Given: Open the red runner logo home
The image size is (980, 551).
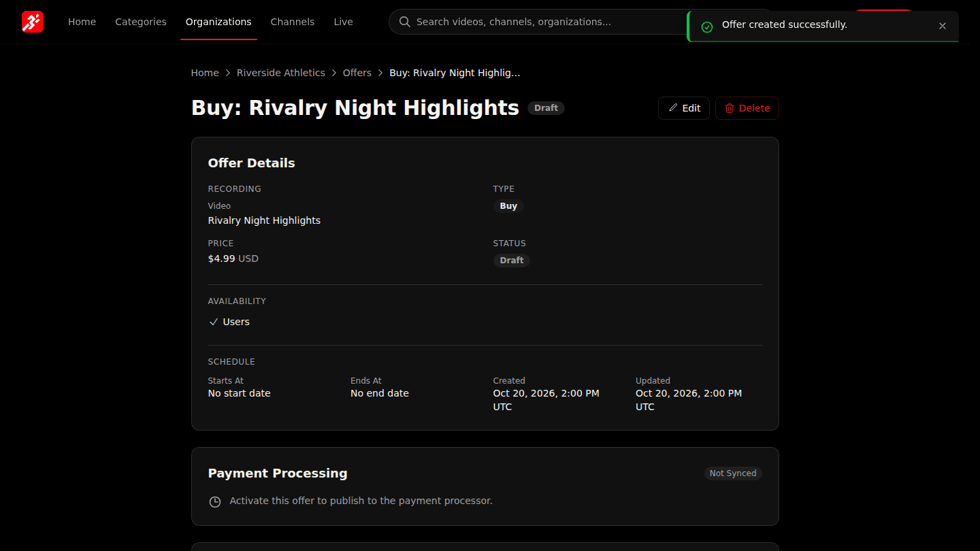Looking at the screenshot, I should click(33, 22).
